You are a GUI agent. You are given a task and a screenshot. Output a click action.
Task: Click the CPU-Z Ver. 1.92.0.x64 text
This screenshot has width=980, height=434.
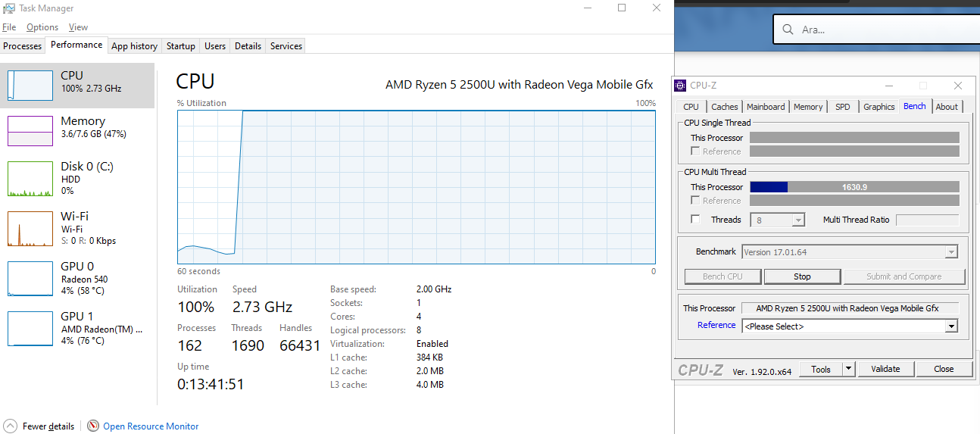(762, 371)
